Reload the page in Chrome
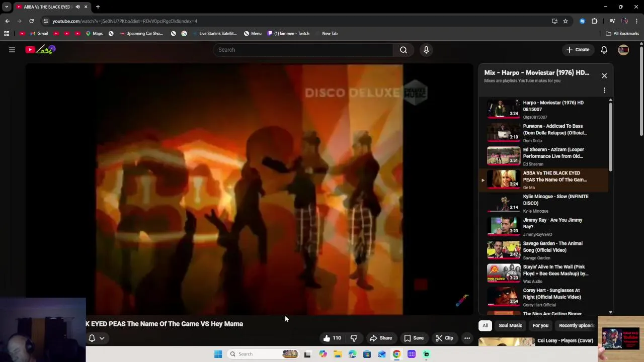The image size is (644, 362). pos(31,21)
